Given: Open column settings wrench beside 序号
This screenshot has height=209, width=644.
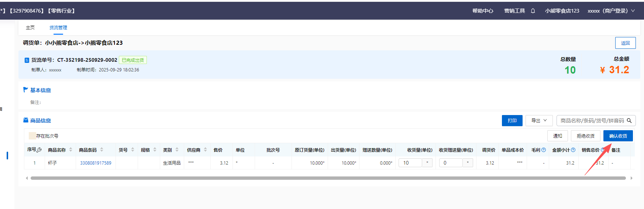Looking at the screenshot, I should tap(39, 150).
